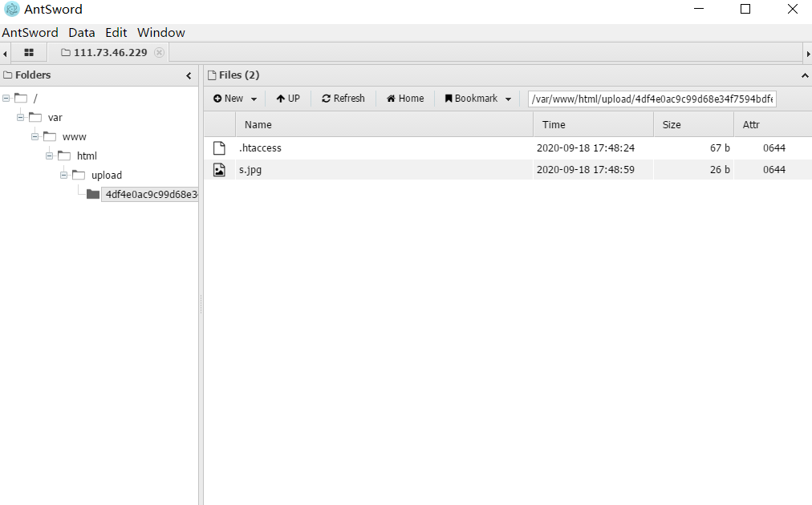Click the Bookmark button
The image size is (812, 505).
[x=471, y=99]
